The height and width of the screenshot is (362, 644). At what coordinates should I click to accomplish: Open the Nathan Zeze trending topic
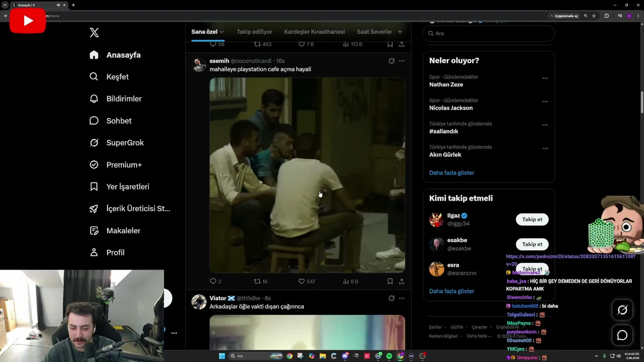coord(446,84)
